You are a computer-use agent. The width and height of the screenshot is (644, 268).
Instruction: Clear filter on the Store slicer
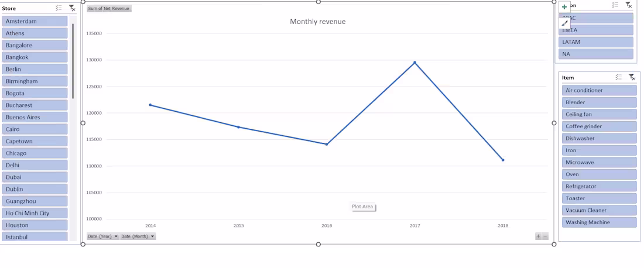click(72, 8)
